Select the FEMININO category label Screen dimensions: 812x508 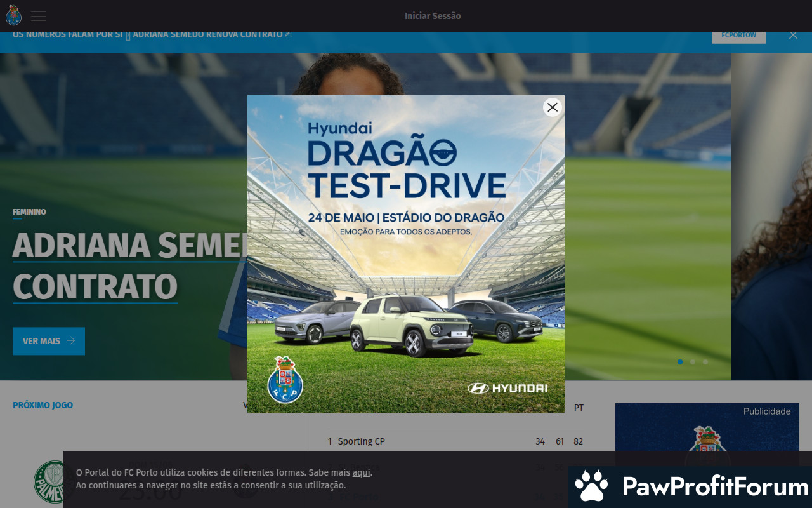tap(29, 212)
